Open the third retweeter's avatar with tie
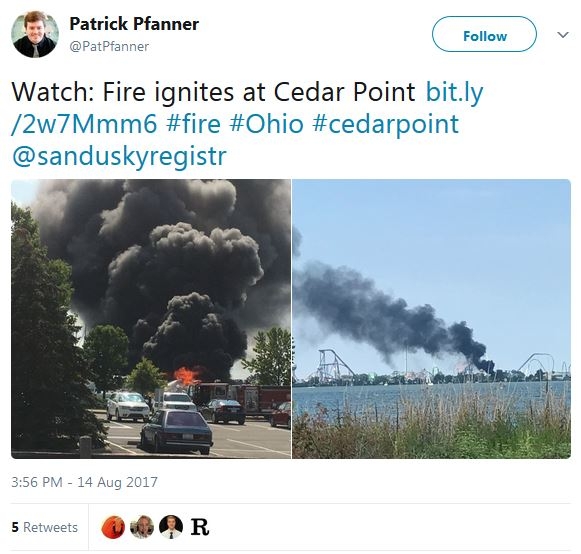The width and height of the screenshot is (581, 554). [171, 527]
